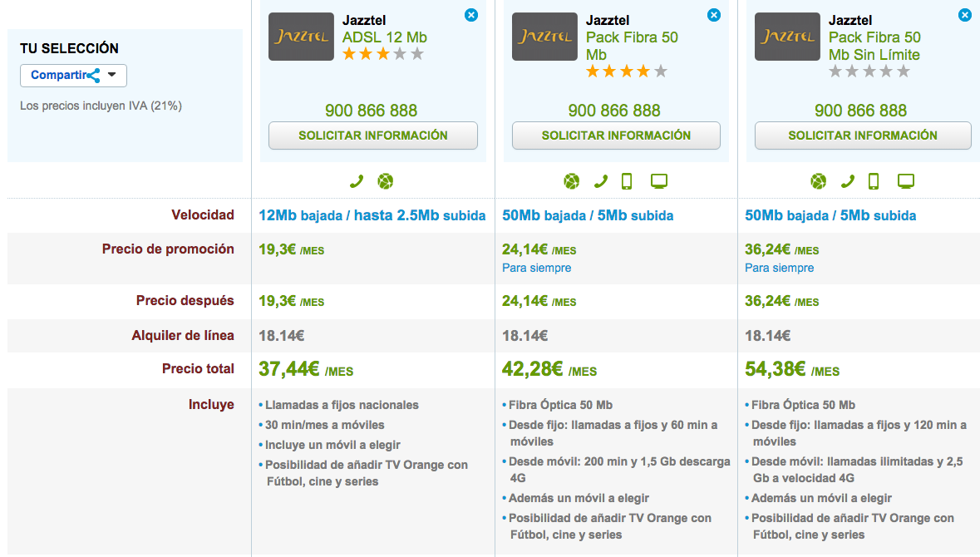Click 'Desde móvil: llamadas ilimitadas y 2,5 Gb'
Viewport: 980px width, 557px height.
857,470
